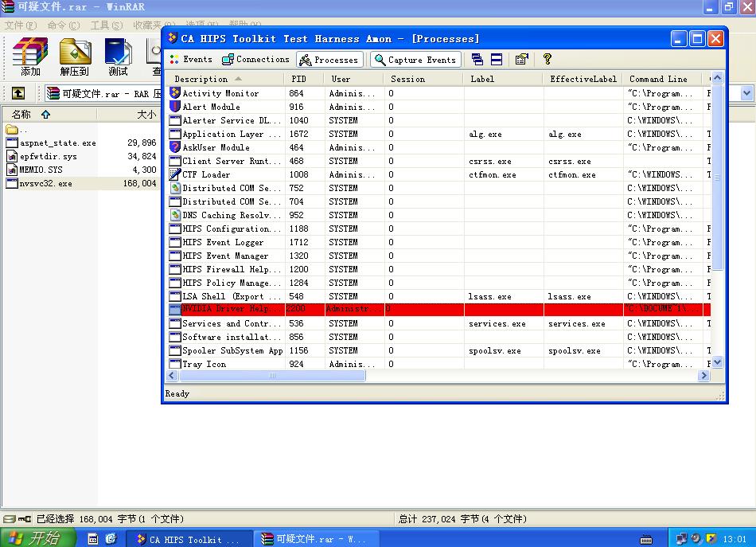This screenshot has width=756, height=547.
Task: Select the Services and Contr row
Action: tap(439, 323)
